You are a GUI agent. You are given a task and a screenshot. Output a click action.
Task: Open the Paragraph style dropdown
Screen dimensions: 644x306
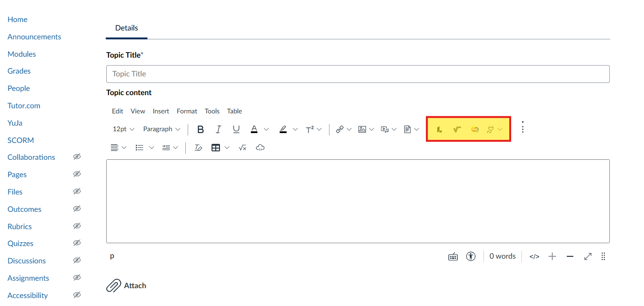[x=161, y=129]
